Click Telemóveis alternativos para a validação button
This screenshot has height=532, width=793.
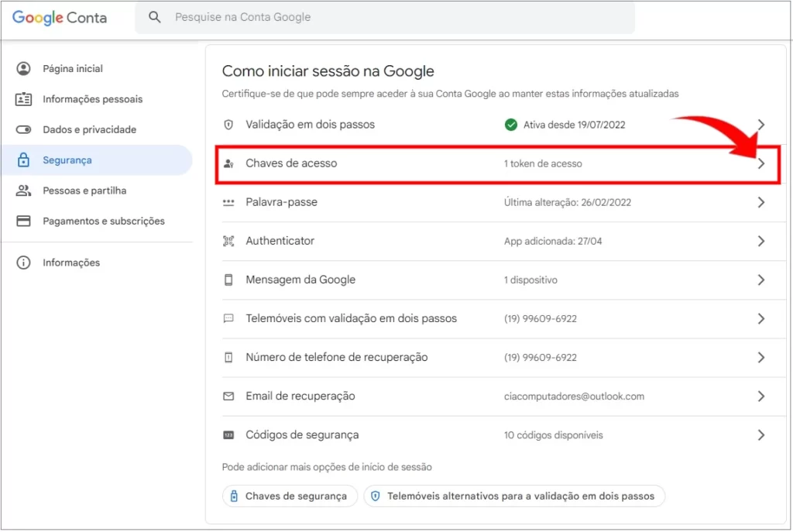click(x=514, y=496)
